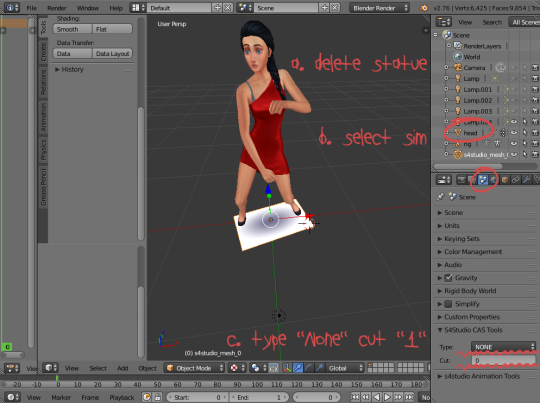Switch to the Relations shelf tab
The height and width of the screenshot is (403, 540).
[43, 82]
